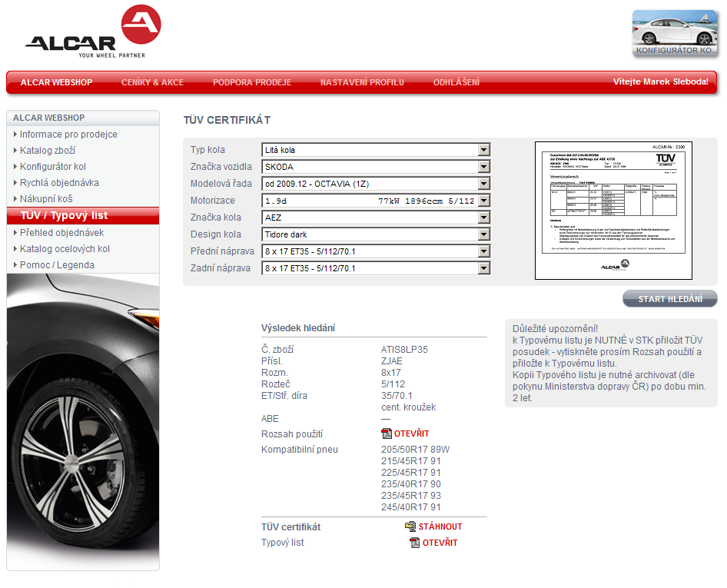Viewport: 727px width, 588px height.
Task: Click the tire size 225/45R17 91
Action: 411,473
